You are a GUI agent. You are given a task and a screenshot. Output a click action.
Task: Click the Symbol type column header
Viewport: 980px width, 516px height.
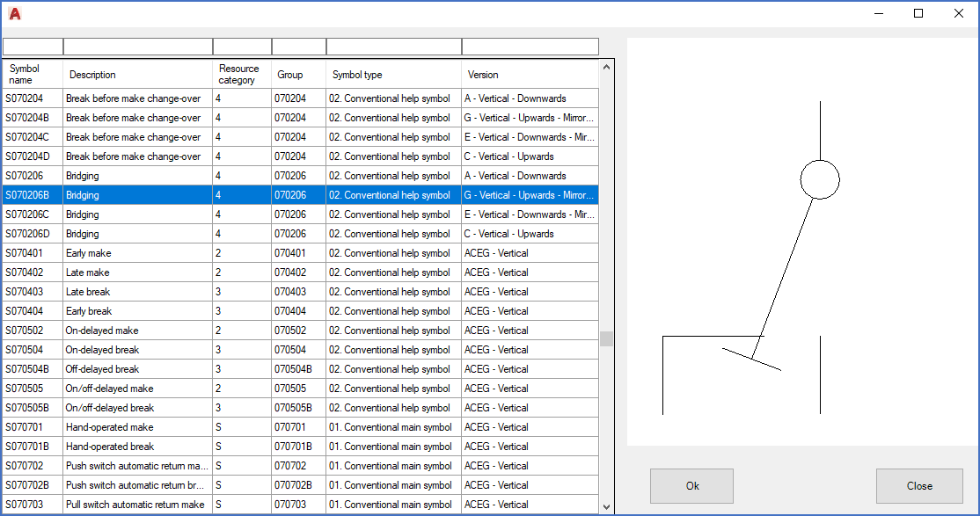pyautogui.click(x=392, y=75)
